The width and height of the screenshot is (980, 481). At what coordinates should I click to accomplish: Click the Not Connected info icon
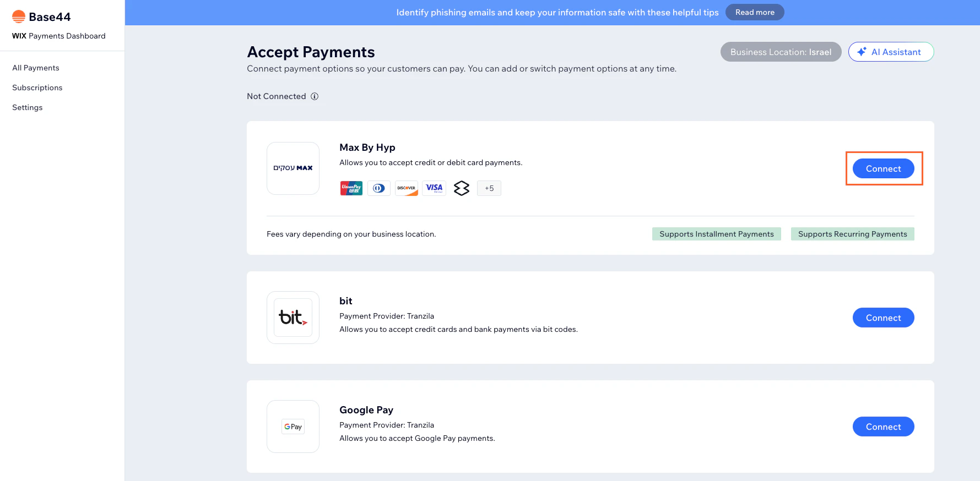coord(315,96)
